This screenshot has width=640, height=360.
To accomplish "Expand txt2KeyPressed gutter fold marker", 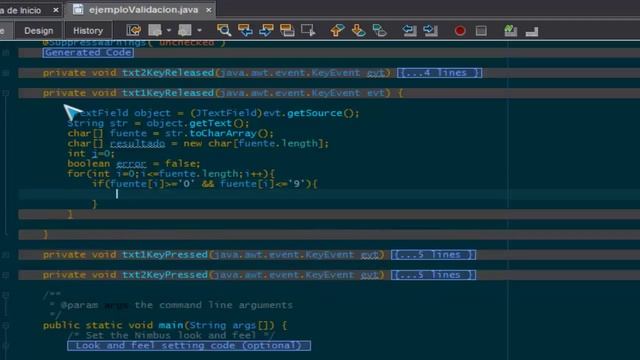I will coord(6,275).
